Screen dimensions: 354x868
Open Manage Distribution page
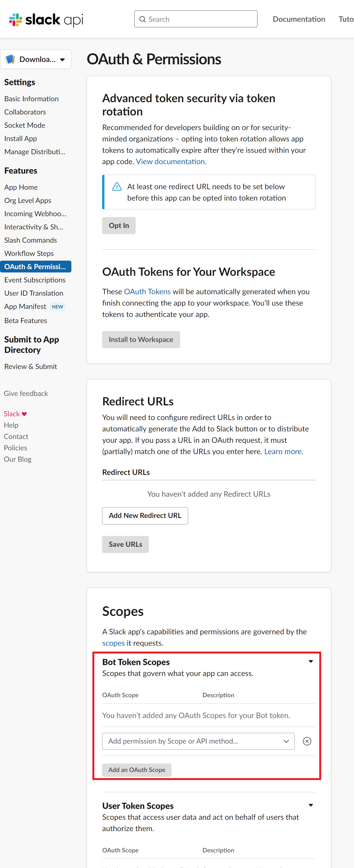pyautogui.click(x=35, y=152)
